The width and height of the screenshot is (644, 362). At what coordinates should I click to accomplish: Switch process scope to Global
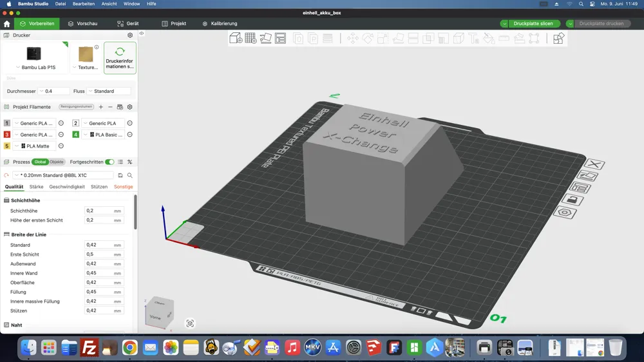point(40,162)
